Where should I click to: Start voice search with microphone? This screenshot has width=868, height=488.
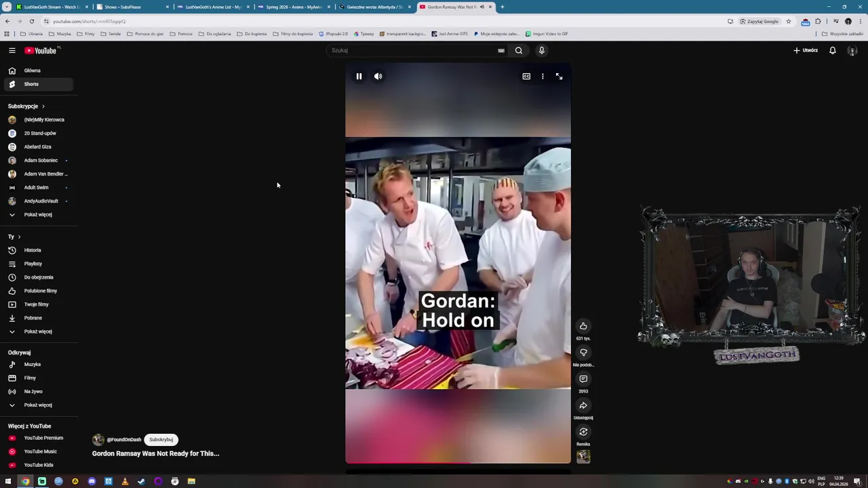point(541,50)
